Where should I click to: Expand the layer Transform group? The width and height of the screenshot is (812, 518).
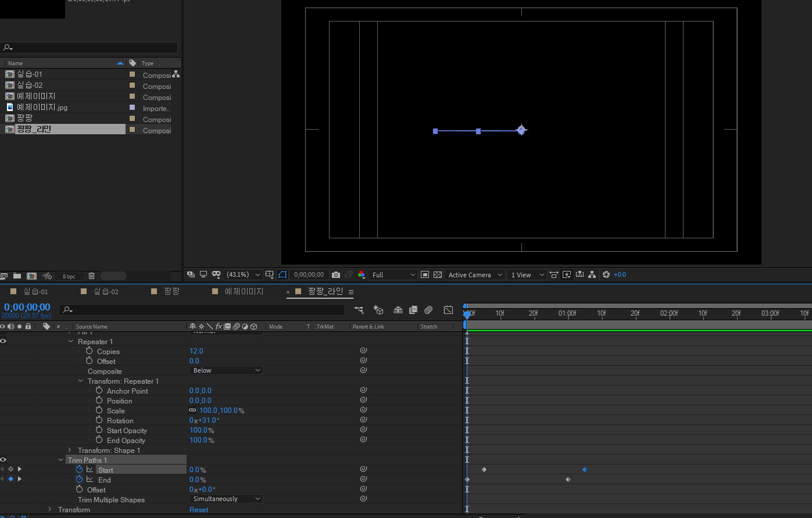[x=50, y=509]
